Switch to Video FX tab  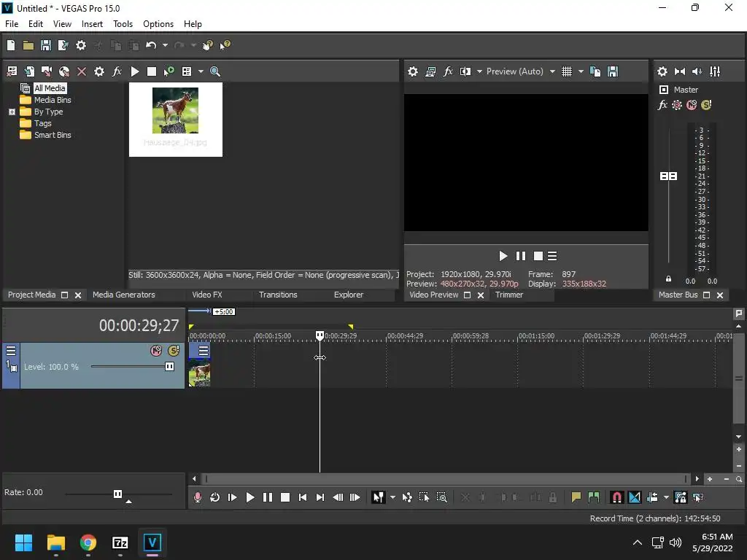tap(207, 295)
